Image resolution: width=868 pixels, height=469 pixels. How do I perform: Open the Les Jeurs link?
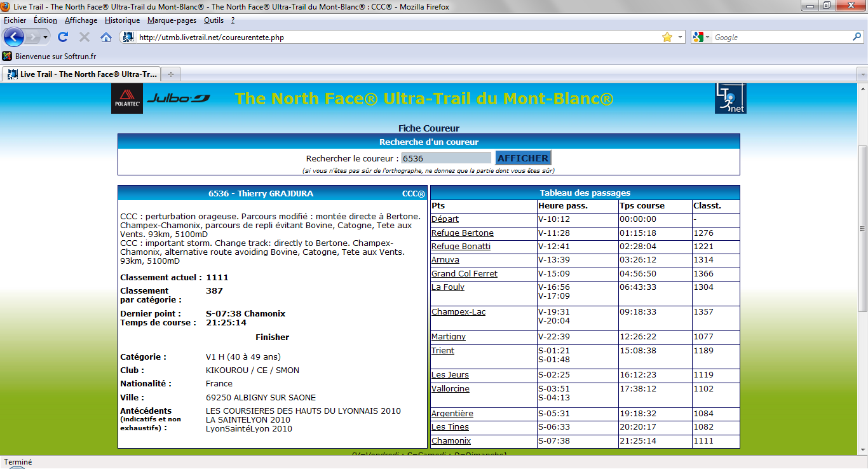point(450,375)
